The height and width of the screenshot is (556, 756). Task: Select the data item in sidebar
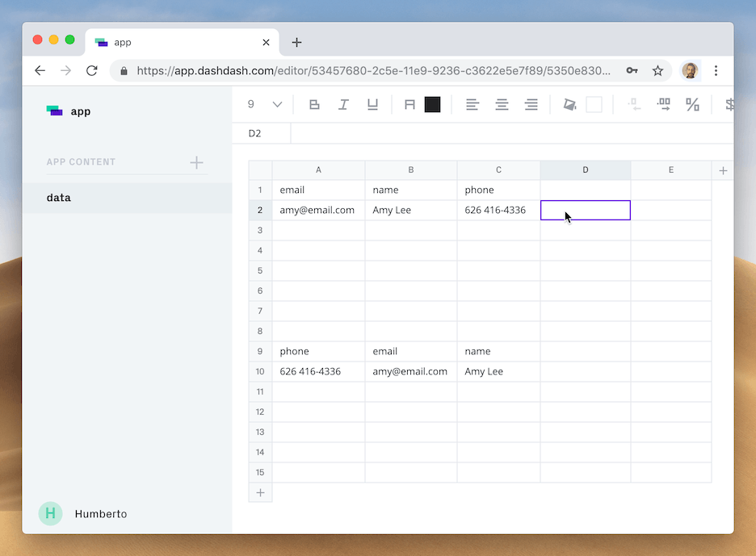pyautogui.click(x=128, y=198)
